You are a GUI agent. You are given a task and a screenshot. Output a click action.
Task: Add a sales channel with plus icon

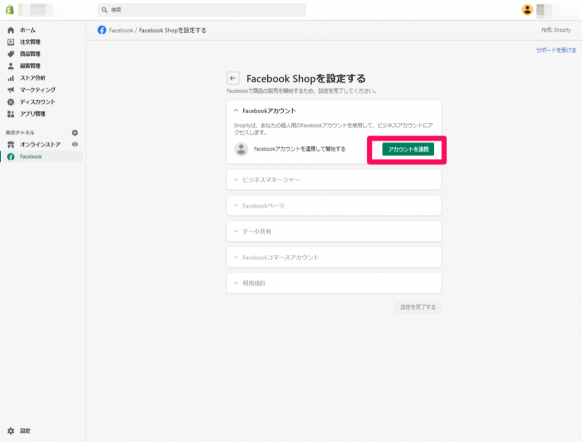[75, 133]
